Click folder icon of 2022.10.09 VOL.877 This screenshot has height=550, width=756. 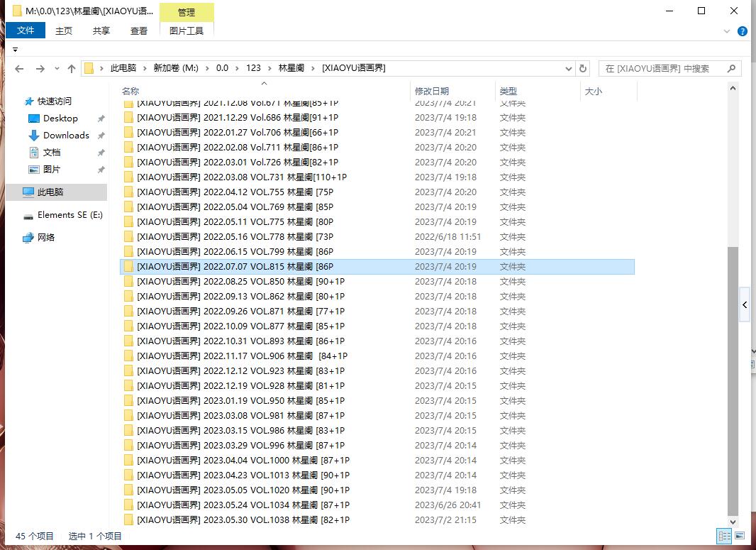[128, 326]
